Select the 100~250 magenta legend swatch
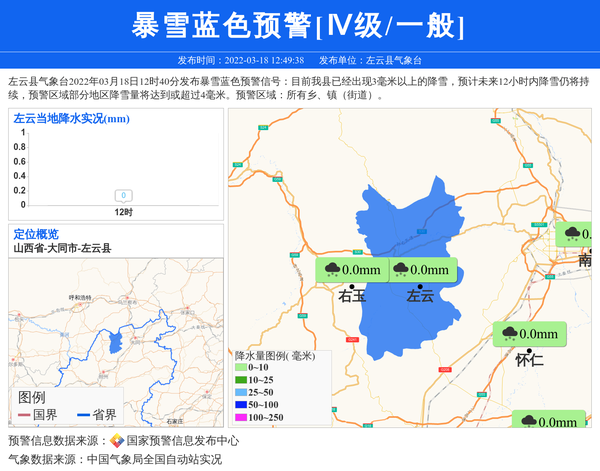Image resolution: width=600 pixels, height=471 pixels. coord(241,417)
